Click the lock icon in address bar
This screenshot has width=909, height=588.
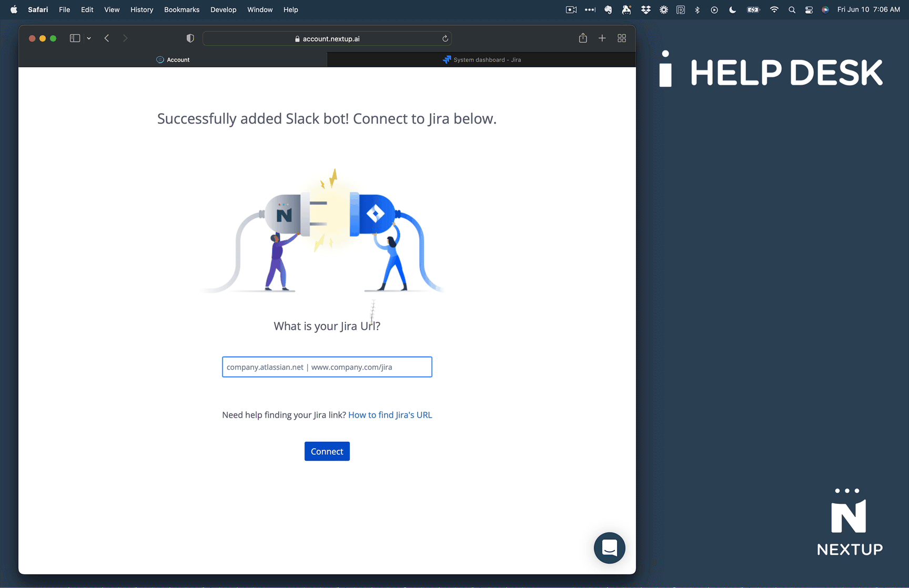[297, 38]
